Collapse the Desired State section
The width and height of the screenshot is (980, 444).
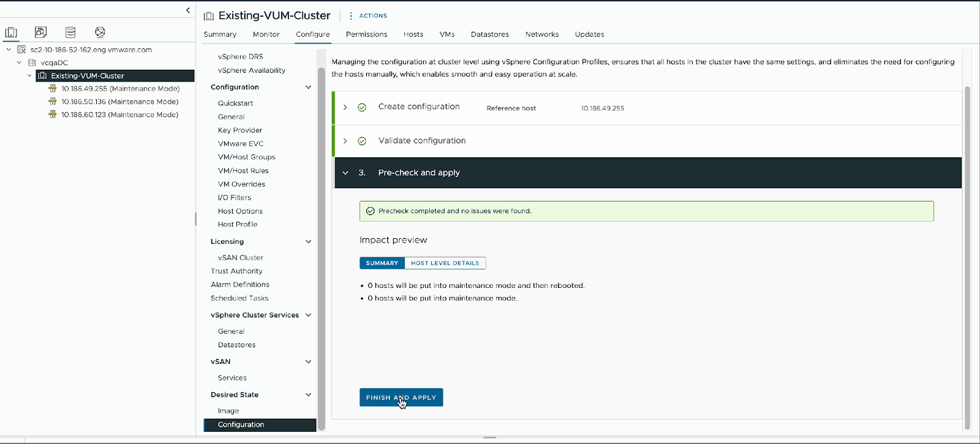pos(308,394)
